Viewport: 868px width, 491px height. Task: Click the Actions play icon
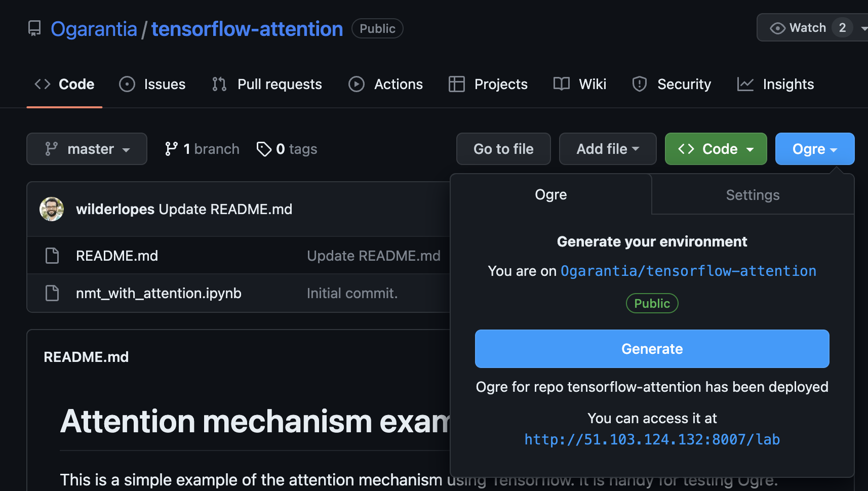click(x=357, y=84)
